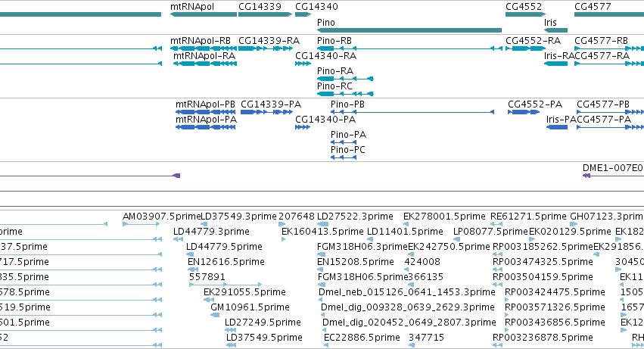Click the LD44779.3prime EST label

(x=211, y=232)
